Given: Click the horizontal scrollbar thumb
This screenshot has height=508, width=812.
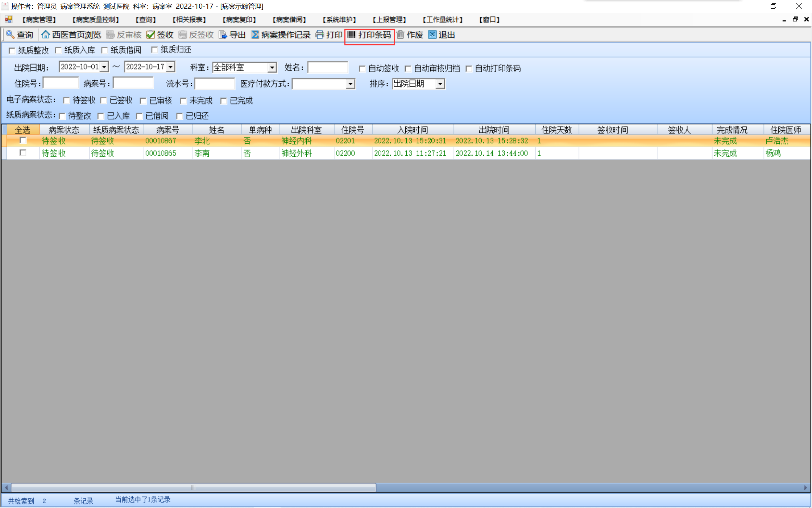Looking at the screenshot, I should 193,487.
